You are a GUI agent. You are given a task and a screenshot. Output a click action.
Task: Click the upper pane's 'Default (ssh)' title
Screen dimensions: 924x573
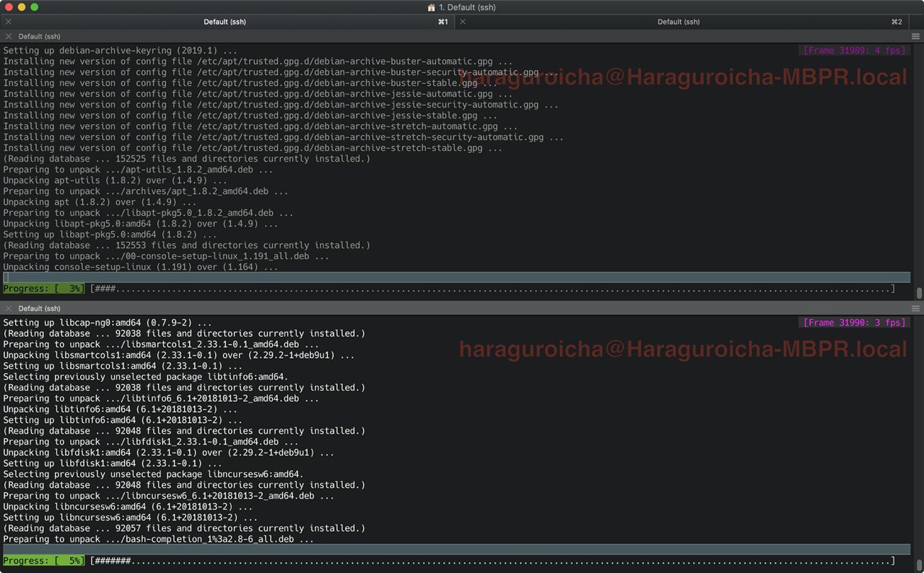pyautogui.click(x=39, y=36)
